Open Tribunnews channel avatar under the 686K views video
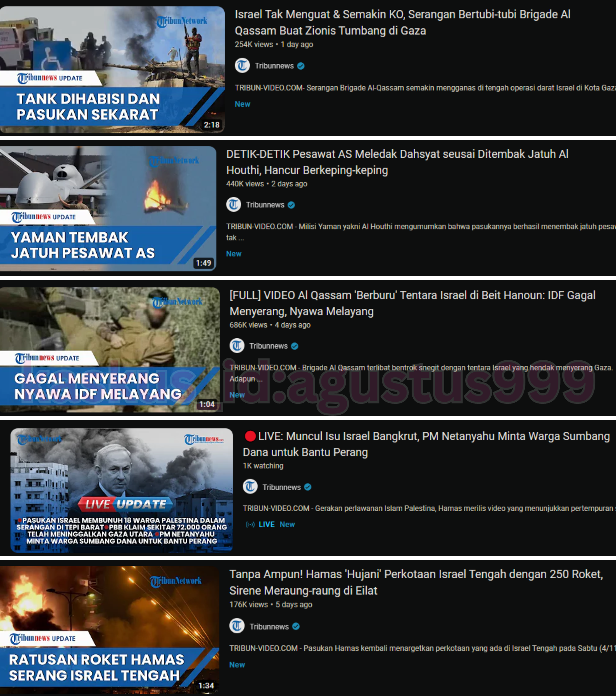The width and height of the screenshot is (616, 696). tap(237, 345)
